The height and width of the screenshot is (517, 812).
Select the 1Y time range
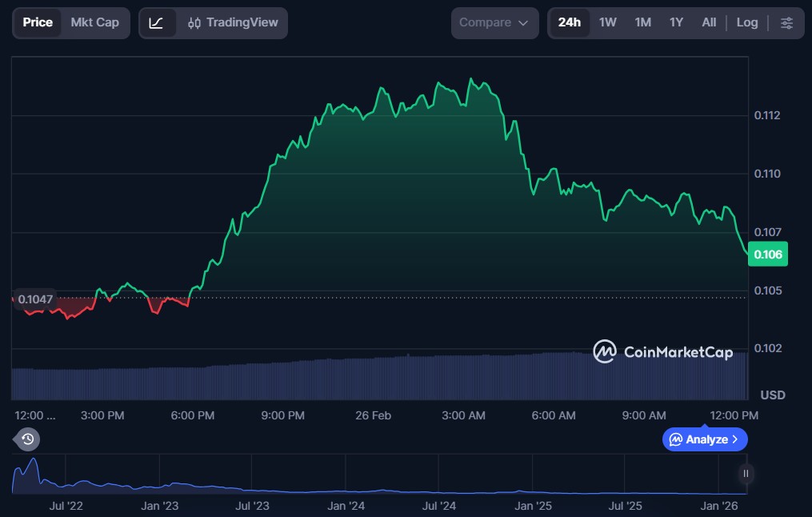[676, 22]
